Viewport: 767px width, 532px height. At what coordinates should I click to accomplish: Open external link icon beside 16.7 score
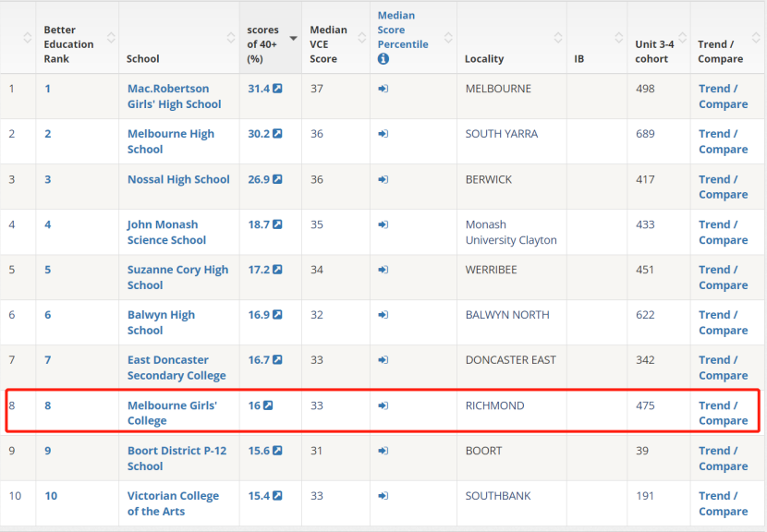(x=277, y=360)
